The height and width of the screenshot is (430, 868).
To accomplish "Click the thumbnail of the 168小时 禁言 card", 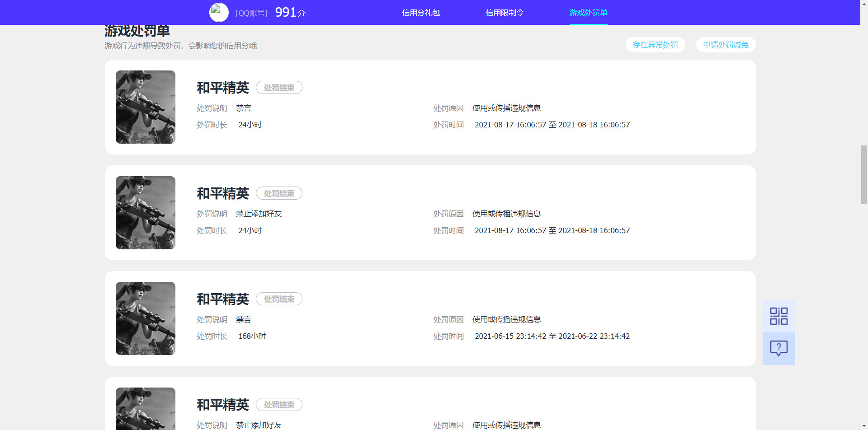I will [146, 318].
